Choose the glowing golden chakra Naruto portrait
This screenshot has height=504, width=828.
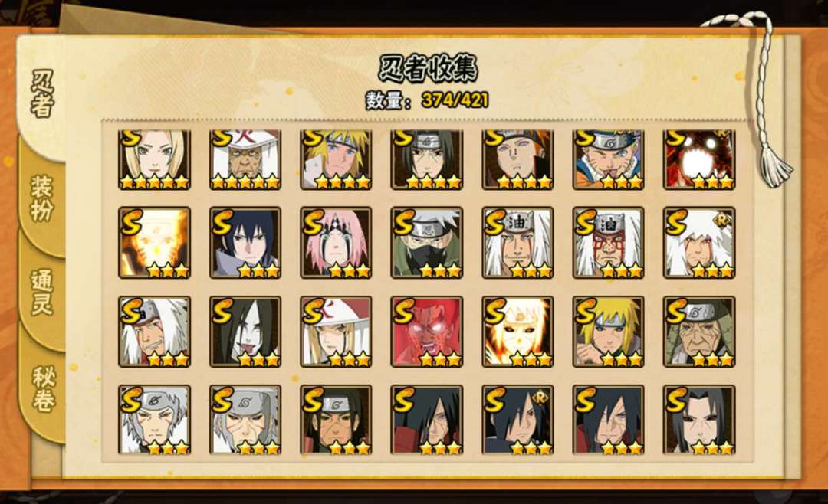154,243
